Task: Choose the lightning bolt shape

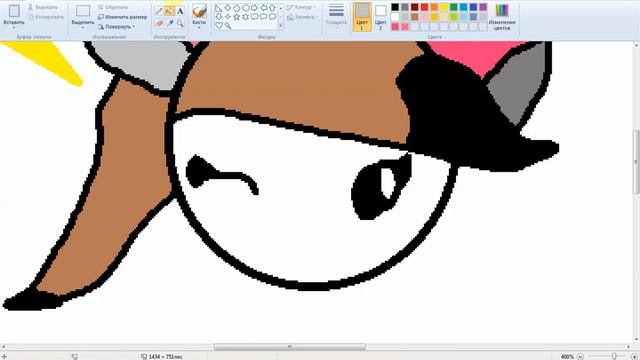Action: 228,26
